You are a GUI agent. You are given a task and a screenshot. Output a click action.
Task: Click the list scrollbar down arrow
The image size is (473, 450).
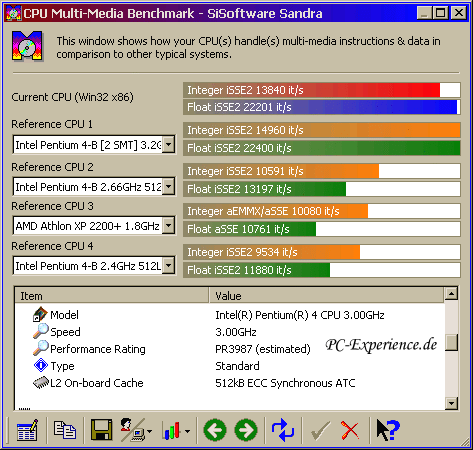tap(452, 404)
